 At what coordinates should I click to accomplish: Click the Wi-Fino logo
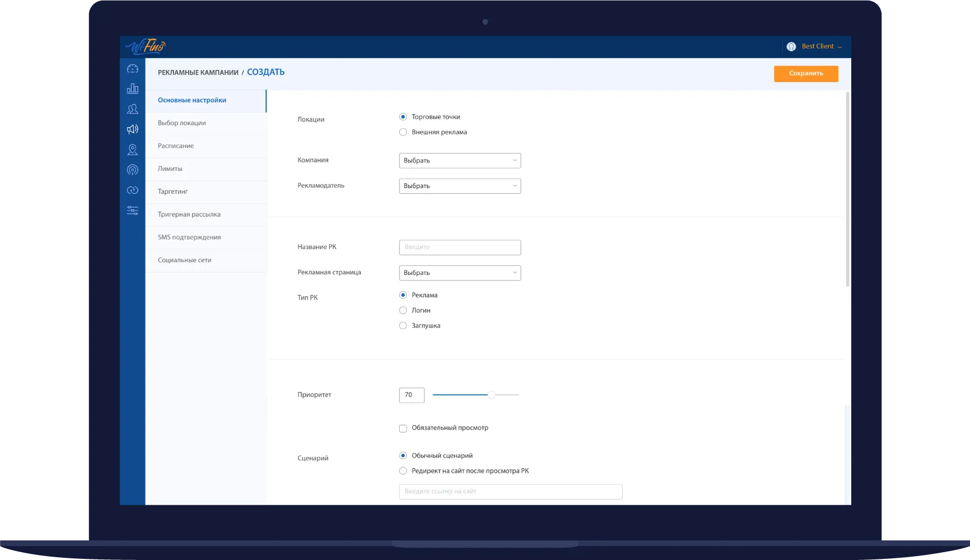coord(146,46)
